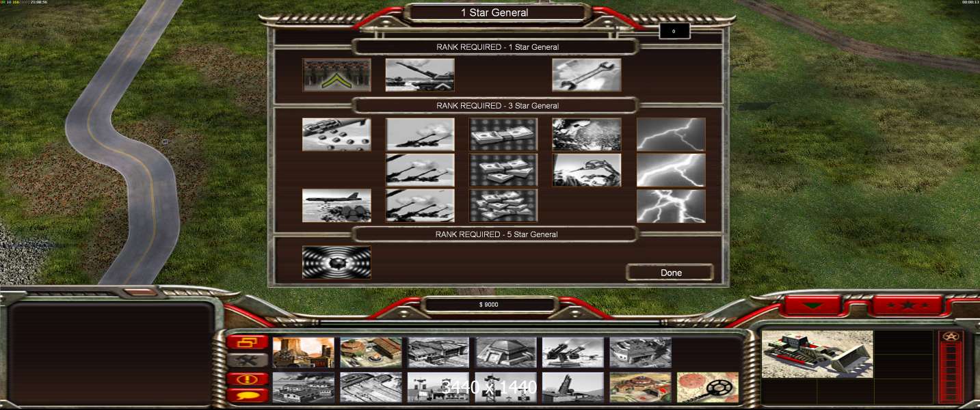Click the general points counter showing 0
This screenshot has width=980, height=410.
click(674, 31)
